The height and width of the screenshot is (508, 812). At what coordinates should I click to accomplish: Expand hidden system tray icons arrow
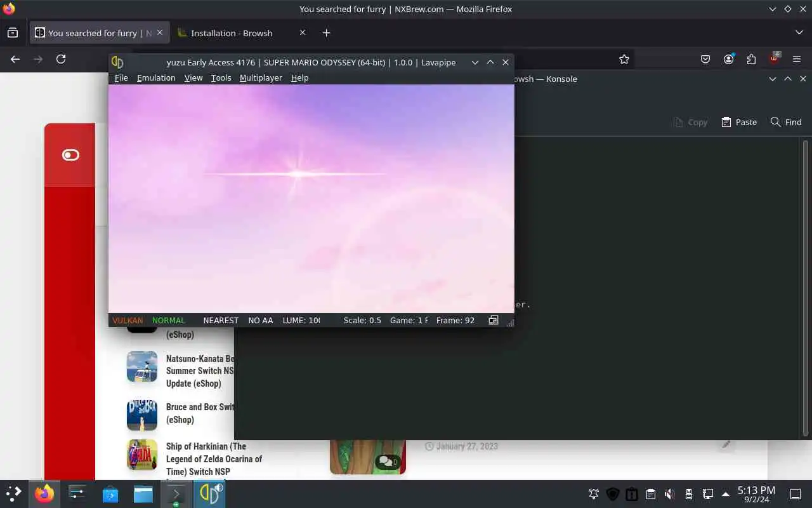coord(726,494)
